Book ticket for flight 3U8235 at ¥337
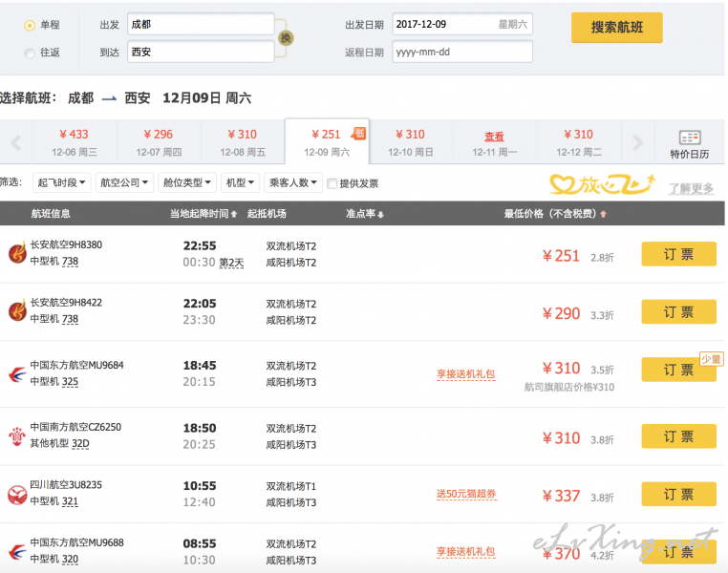The width and height of the screenshot is (728, 573). (x=678, y=494)
